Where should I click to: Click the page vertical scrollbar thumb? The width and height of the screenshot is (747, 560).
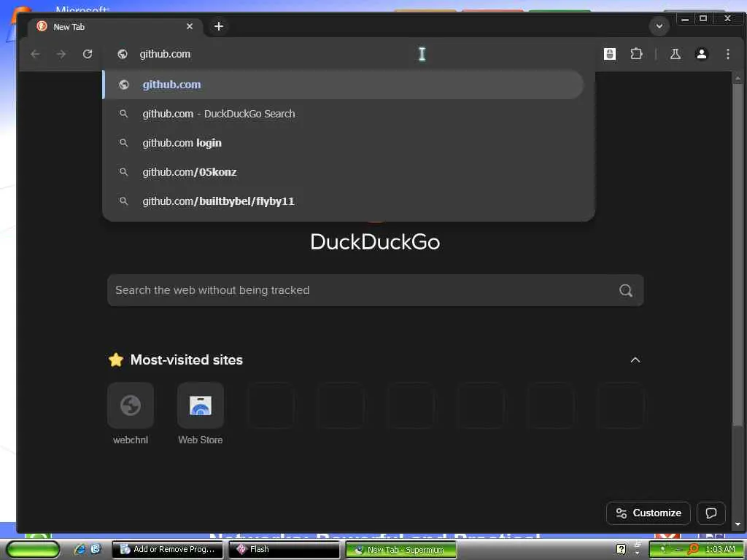click(738, 254)
